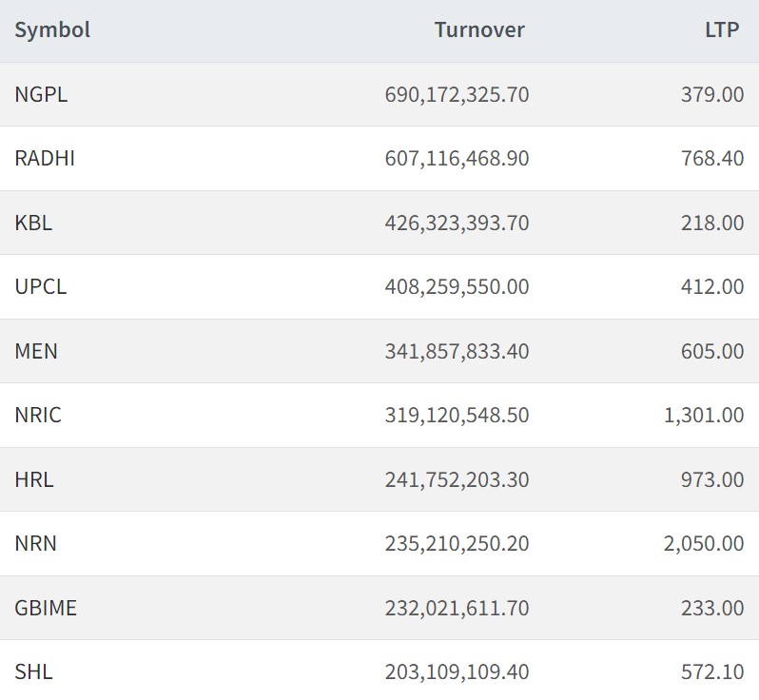Click the SHL symbol
This screenshot has height=700, width=759.
pos(33,671)
